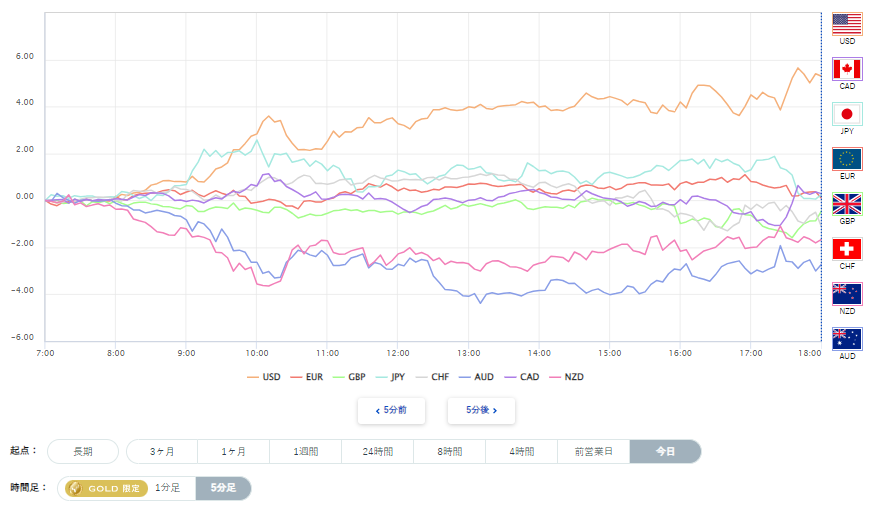The image size is (875, 513).
Task: Select the 前営業日 starting point
Action: pos(594,452)
